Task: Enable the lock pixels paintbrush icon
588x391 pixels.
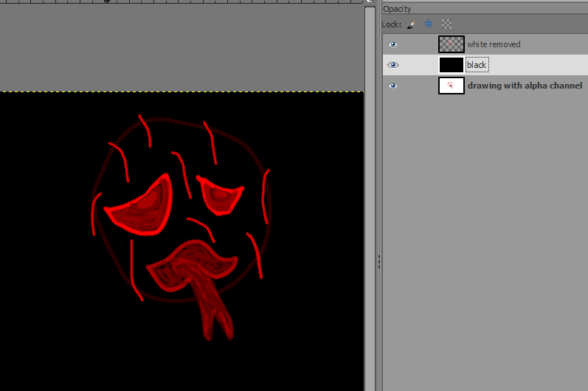Action: coord(411,24)
